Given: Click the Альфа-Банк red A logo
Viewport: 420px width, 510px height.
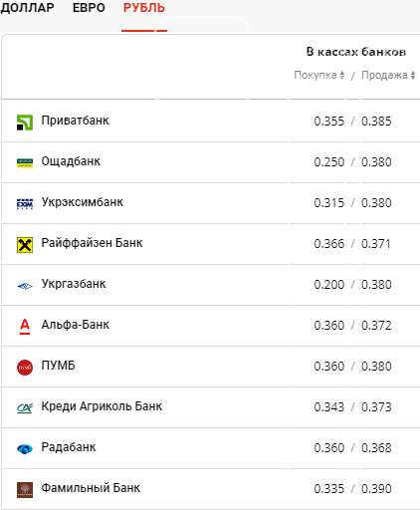Looking at the screenshot, I should pos(25,327).
